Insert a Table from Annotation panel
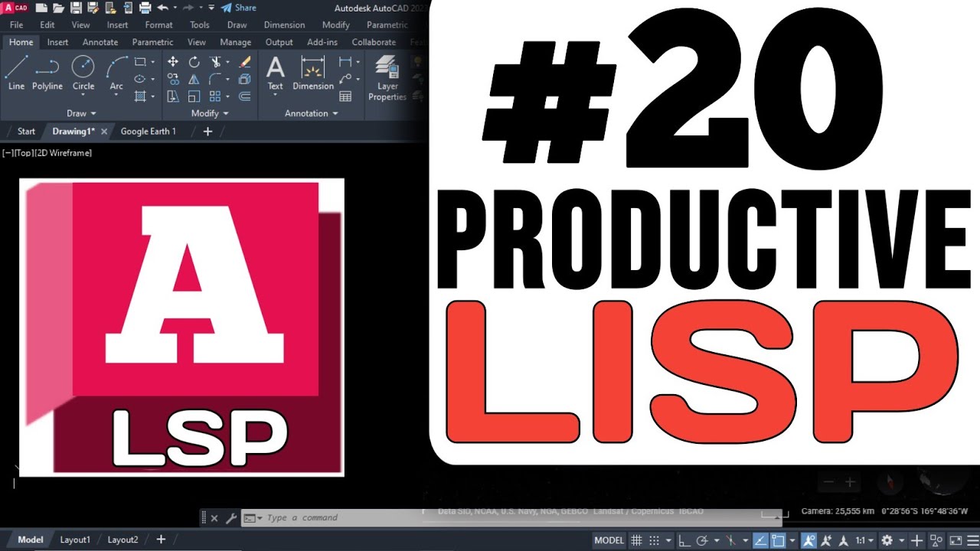 [345, 96]
